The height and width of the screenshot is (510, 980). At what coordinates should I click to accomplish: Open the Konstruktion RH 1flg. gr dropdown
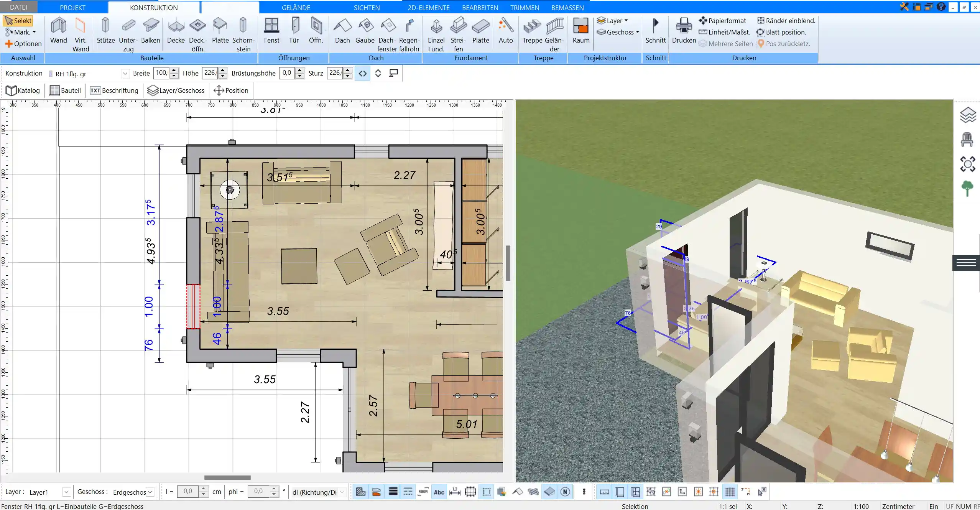pos(125,73)
